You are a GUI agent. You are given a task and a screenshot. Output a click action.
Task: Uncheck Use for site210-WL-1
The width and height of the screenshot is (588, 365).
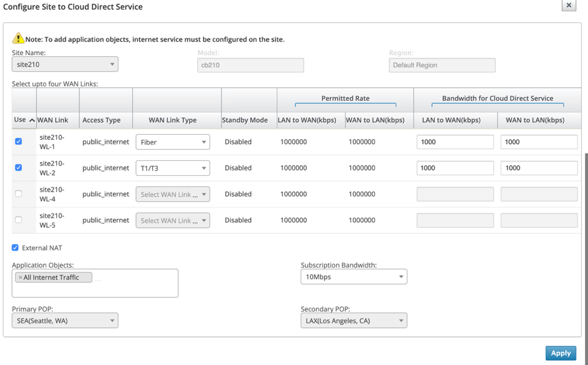click(x=18, y=141)
